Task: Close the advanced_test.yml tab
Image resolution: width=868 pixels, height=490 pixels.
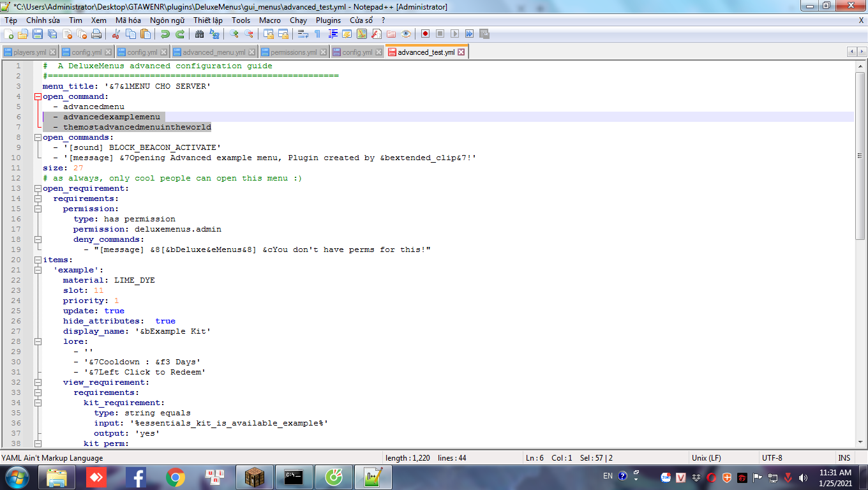Action: 461,52
